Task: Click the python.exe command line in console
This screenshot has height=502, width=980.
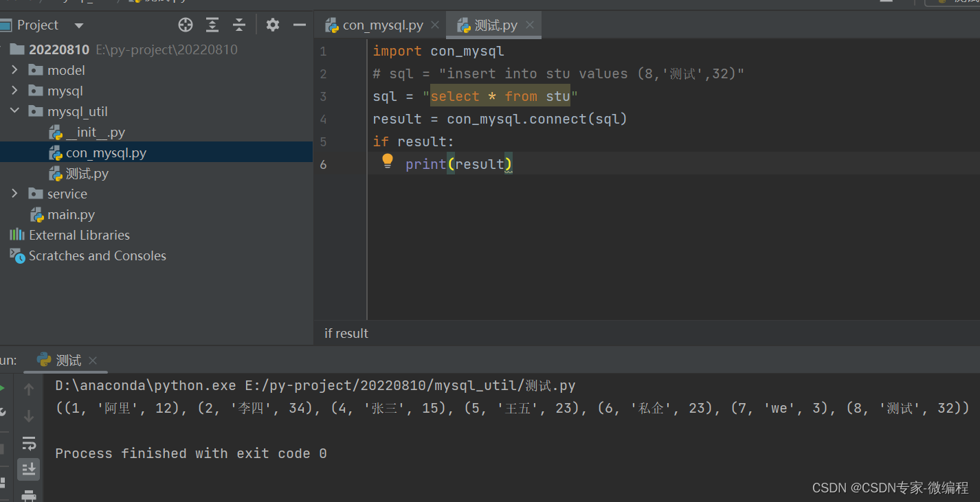Action: (315, 385)
